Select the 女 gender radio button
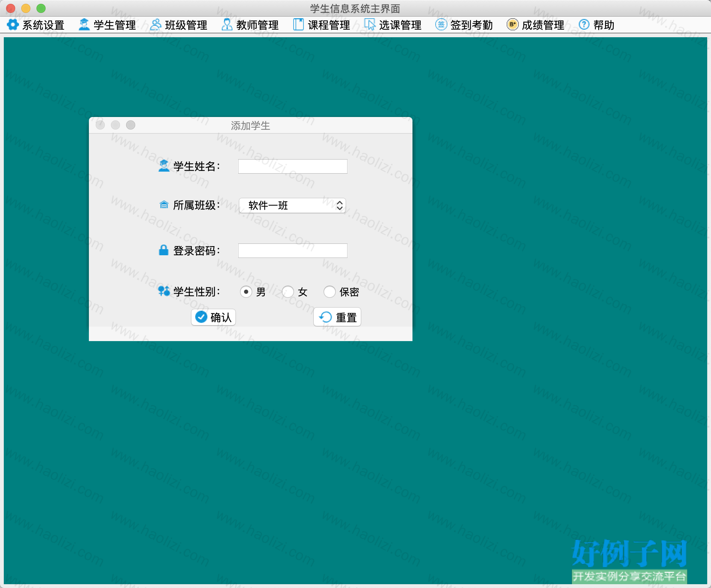711x588 pixels. click(x=288, y=292)
